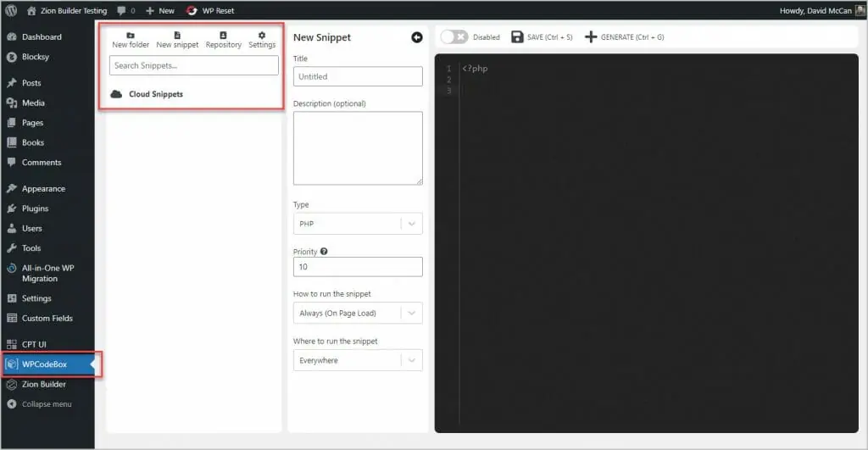Create a New snippet

(177, 41)
